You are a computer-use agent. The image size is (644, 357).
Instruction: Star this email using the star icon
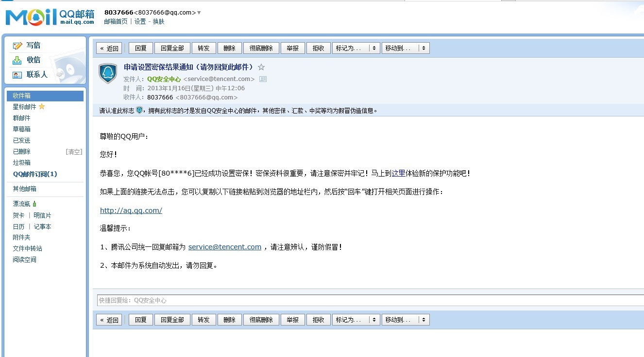(x=261, y=67)
